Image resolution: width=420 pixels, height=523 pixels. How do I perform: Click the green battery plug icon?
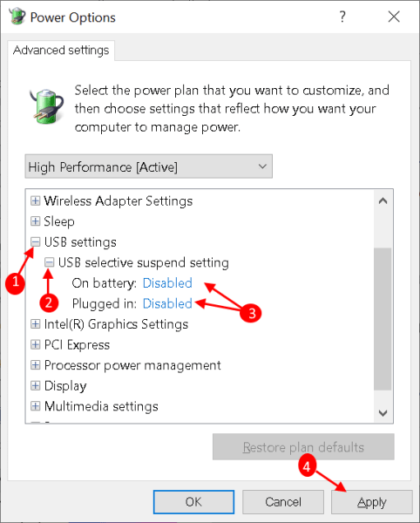coord(47,107)
